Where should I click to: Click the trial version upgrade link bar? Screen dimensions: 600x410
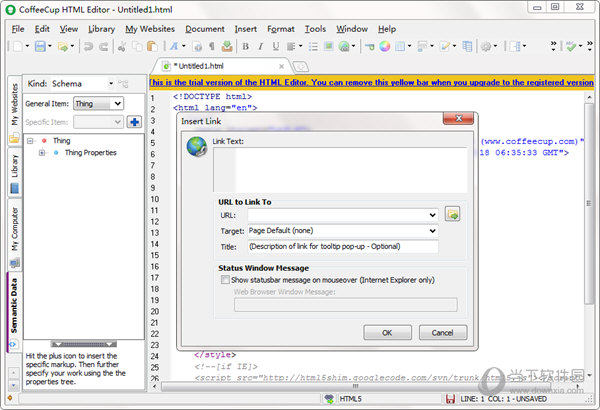[371, 82]
